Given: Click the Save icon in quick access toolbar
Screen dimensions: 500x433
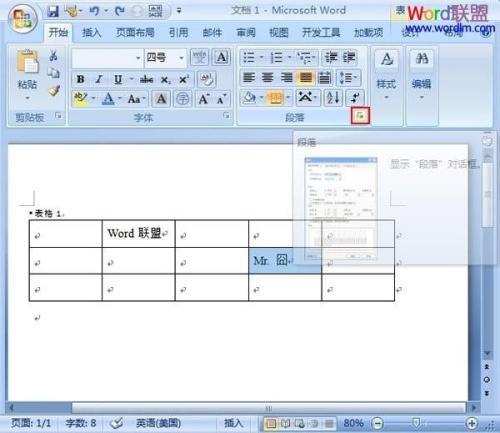Looking at the screenshot, I should [x=53, y=11].
